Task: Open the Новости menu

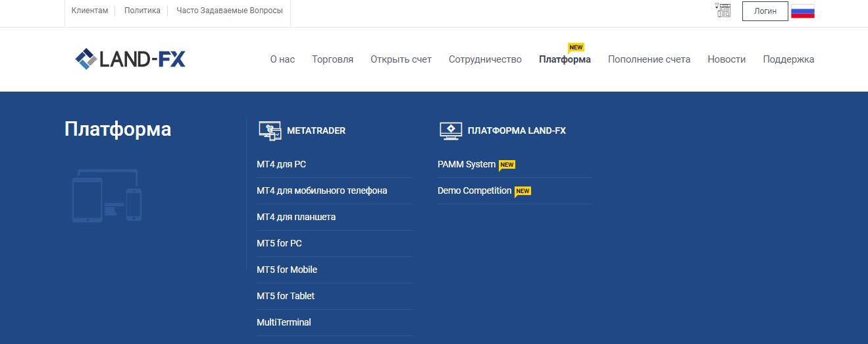Action: tap(727, 59)
